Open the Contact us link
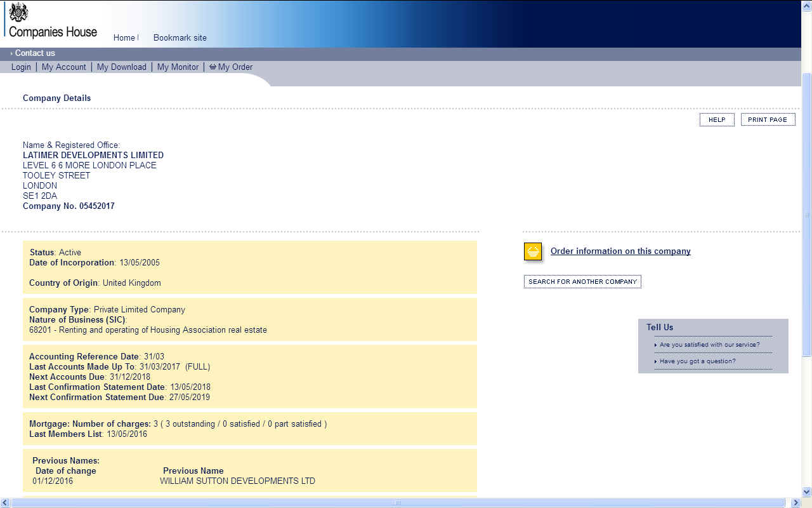The image size is (812, 508). (x=35, y=53)
